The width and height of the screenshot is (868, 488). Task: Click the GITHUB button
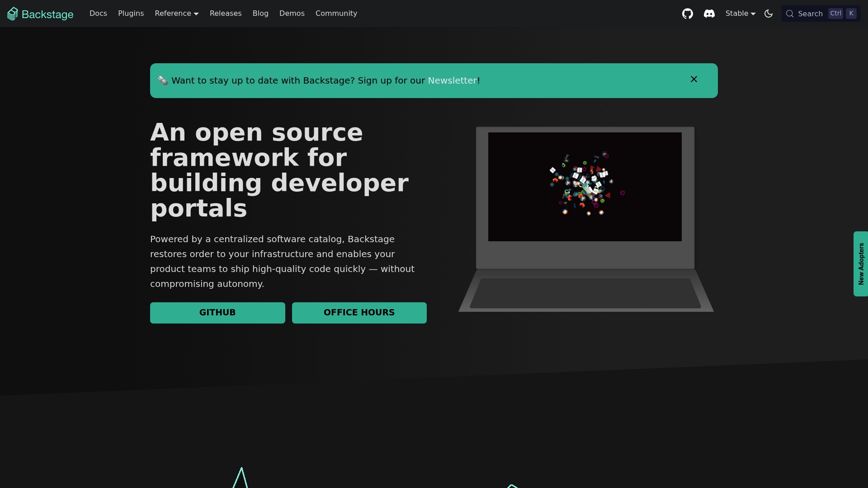click(x=217, y=313)
